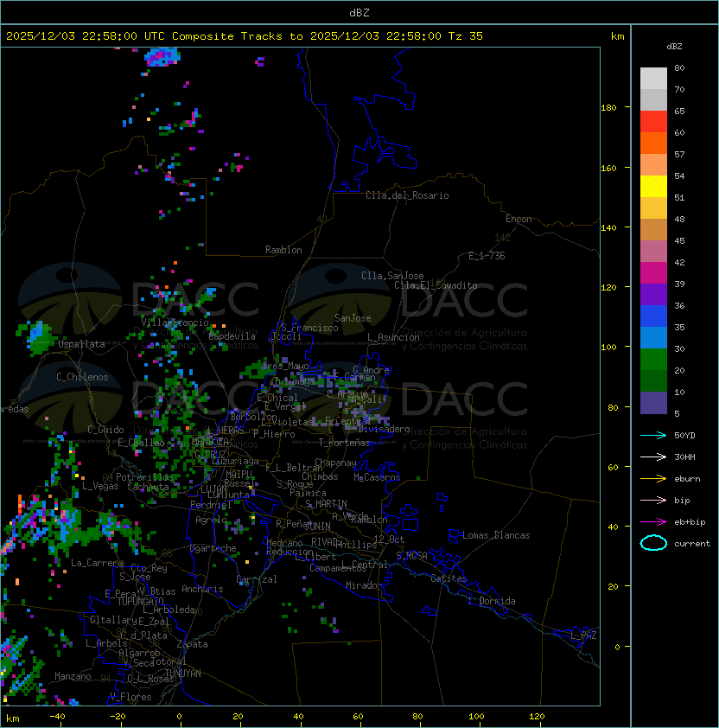Click the MAIPU city label
Viewport: 719px width, 728px height.
pyautogui.click(x=239, y=475)
